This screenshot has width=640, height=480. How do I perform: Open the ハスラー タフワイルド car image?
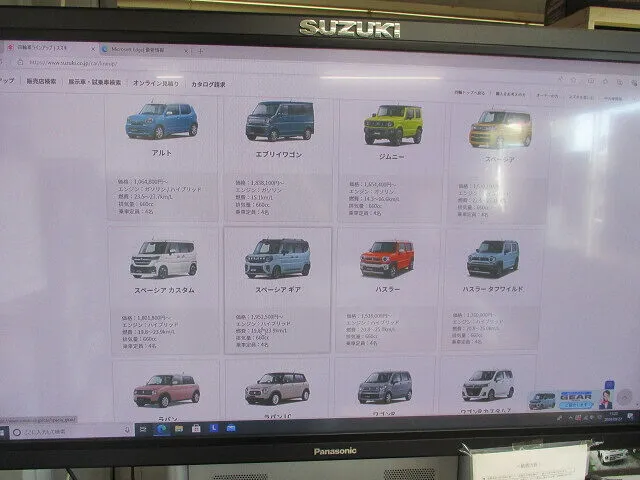tap(493, 258)
